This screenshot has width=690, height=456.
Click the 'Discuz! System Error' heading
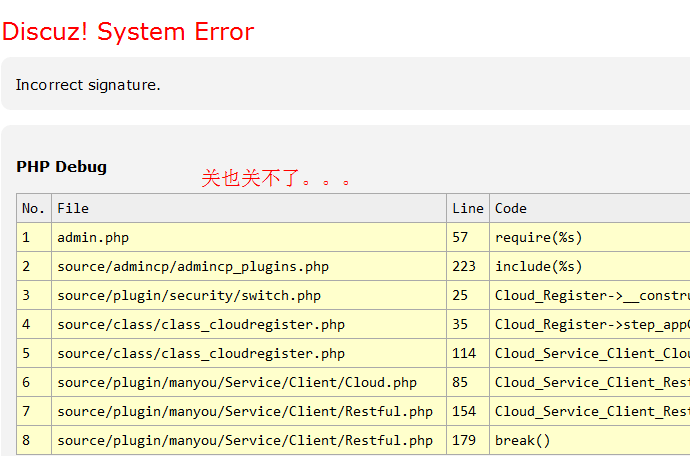[x=128, y=32]
